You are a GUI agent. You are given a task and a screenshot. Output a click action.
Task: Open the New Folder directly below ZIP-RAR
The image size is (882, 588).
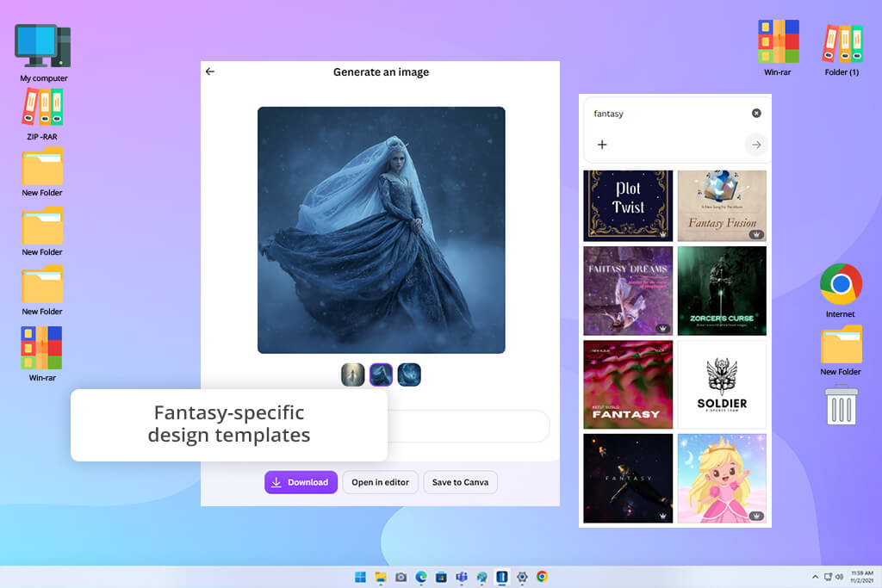[42, 172]
